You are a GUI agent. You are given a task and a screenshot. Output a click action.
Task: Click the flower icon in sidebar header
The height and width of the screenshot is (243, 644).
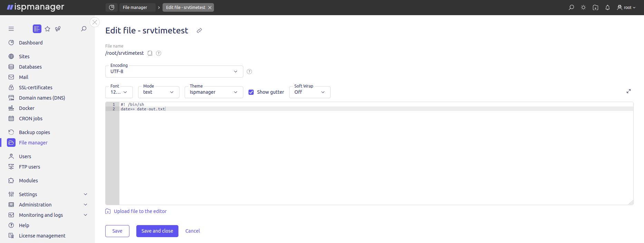tap(58, 29)
